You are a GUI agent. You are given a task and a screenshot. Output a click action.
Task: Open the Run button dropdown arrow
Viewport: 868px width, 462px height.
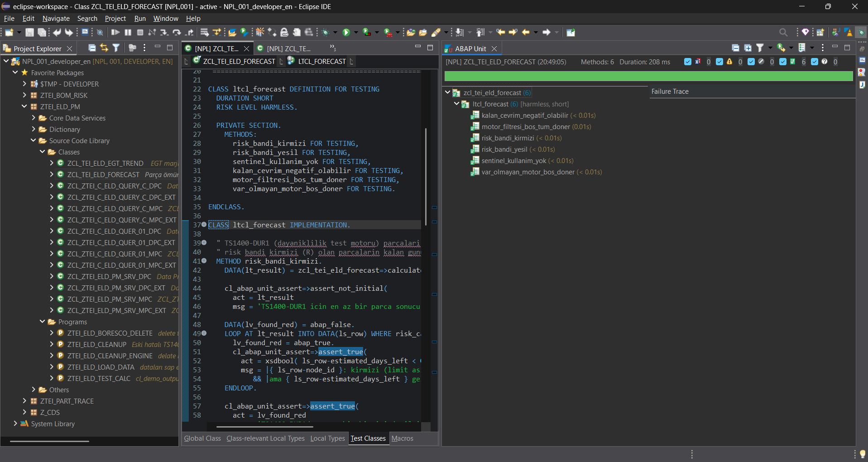[356, 32]
